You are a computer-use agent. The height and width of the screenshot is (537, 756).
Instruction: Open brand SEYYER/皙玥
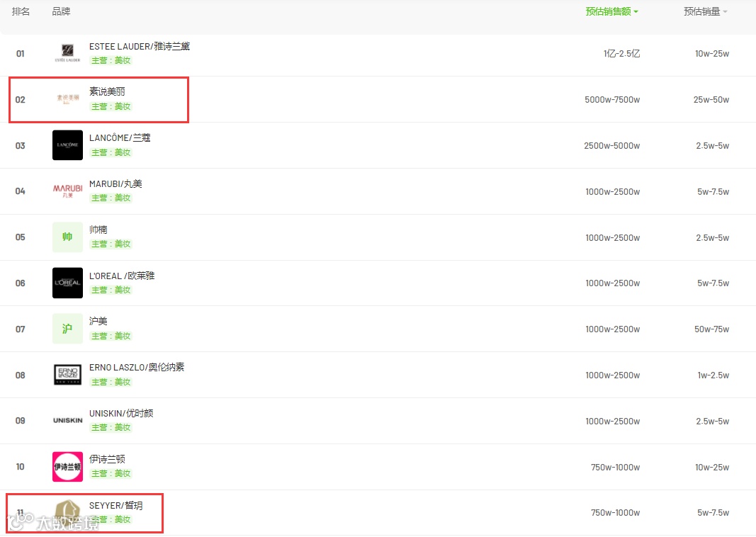[115, 505]
